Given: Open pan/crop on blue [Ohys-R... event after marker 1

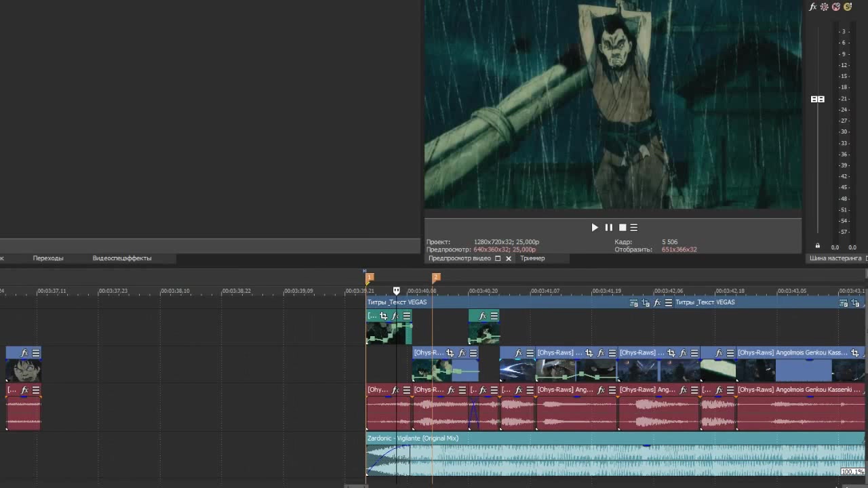Looking at the screenshot, I should (x=450, y=353).
